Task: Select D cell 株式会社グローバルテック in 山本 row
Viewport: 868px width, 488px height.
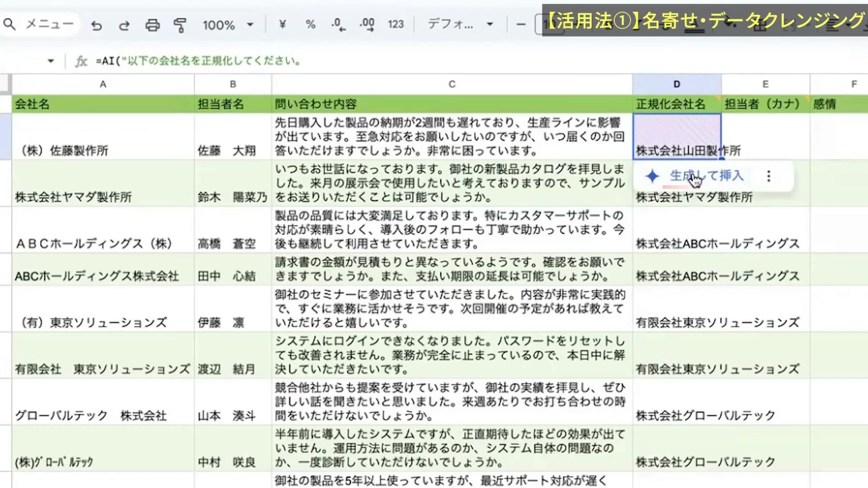Action: (x=677, y=402)
